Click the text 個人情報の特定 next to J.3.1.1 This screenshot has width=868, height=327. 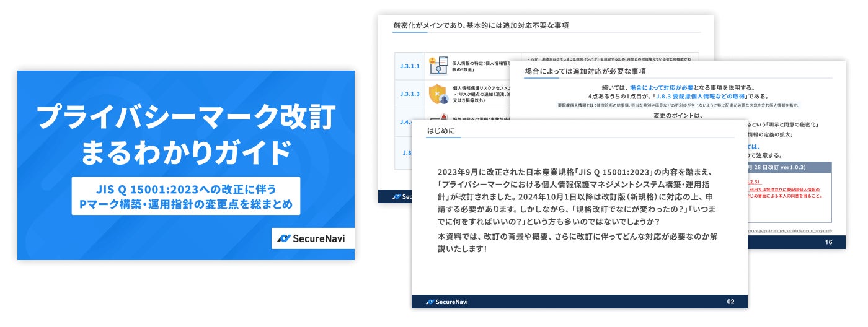[467, 63]
